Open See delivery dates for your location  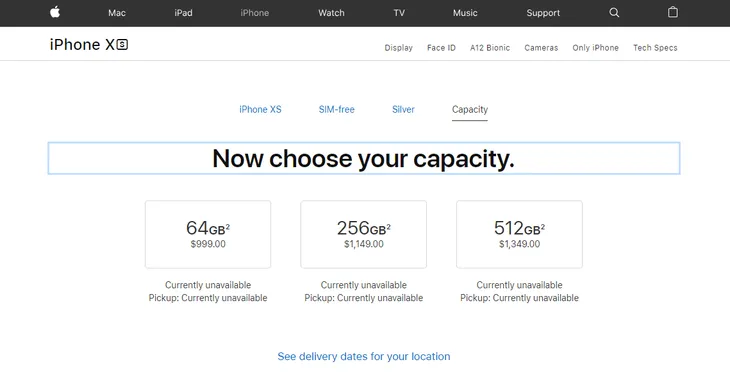coord(364,357)
